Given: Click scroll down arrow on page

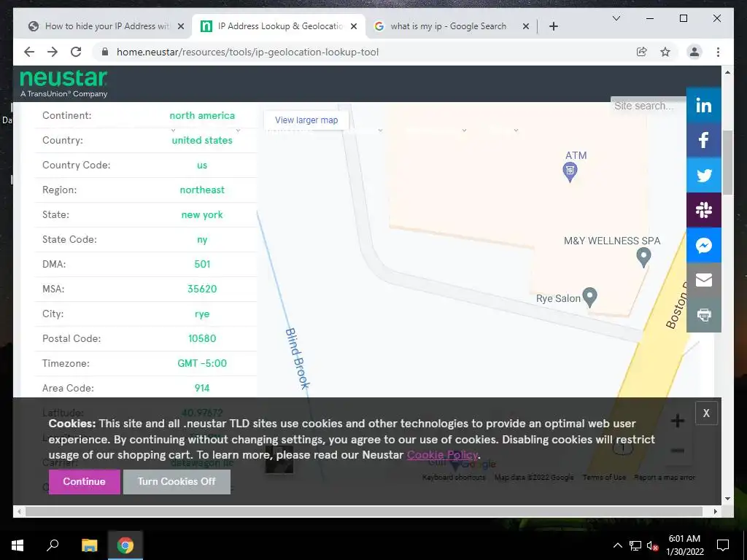Looking at the screenshot, I should click(x=727, y=499).
